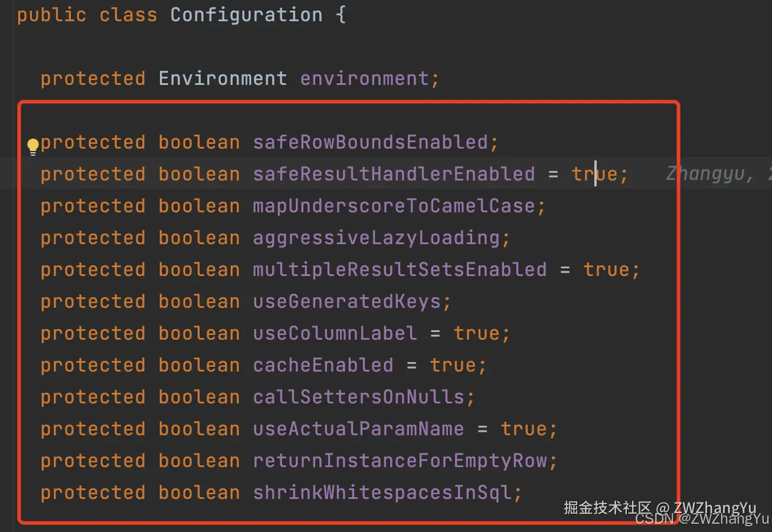Click the multipleResultSetsEnabled field name

point(400,270)
